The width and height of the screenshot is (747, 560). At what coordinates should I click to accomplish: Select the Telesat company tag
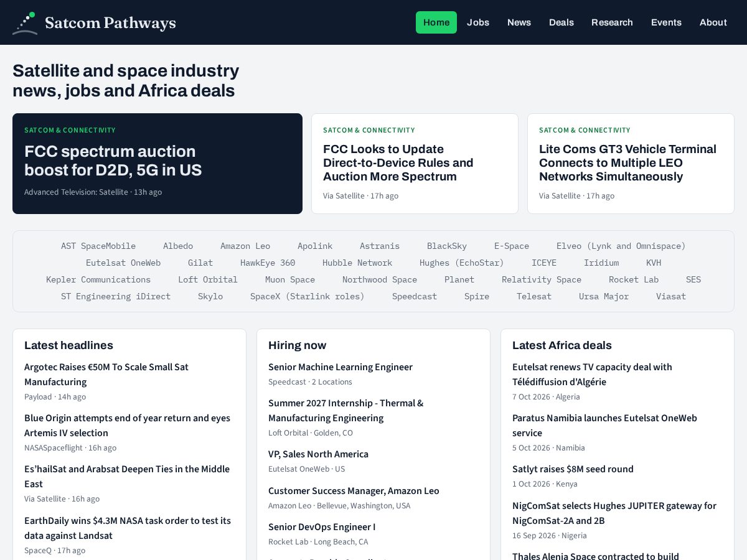[x=534, y=296]
